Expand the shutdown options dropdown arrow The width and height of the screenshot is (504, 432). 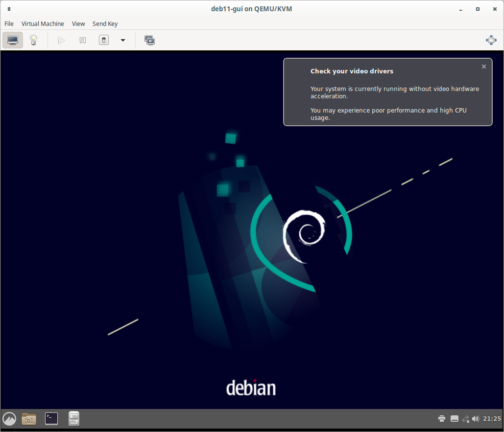(123, 40)
